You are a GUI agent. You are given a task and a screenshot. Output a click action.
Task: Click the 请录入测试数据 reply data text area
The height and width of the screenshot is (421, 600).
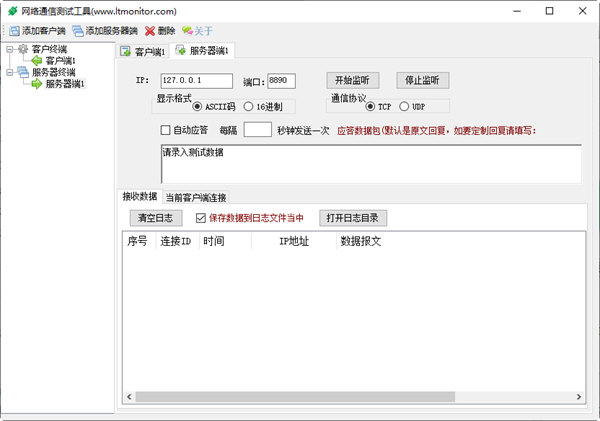(371, 164)
